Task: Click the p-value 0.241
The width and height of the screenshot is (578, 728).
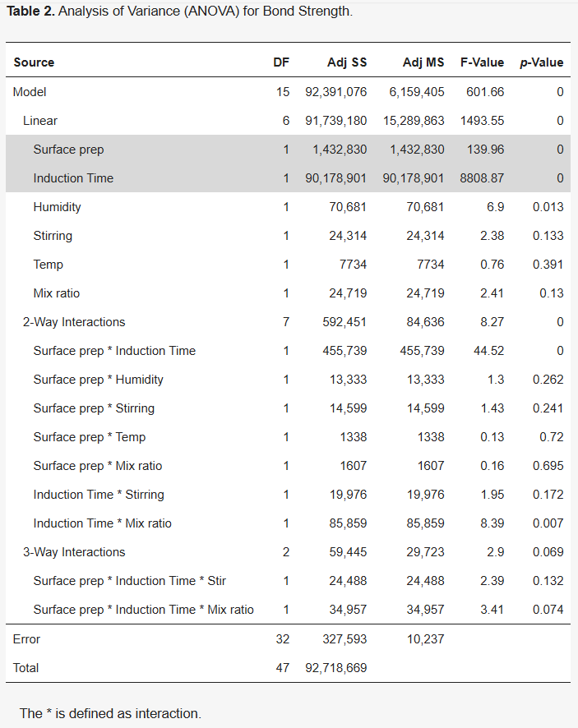Action: [x=548, y=408]
